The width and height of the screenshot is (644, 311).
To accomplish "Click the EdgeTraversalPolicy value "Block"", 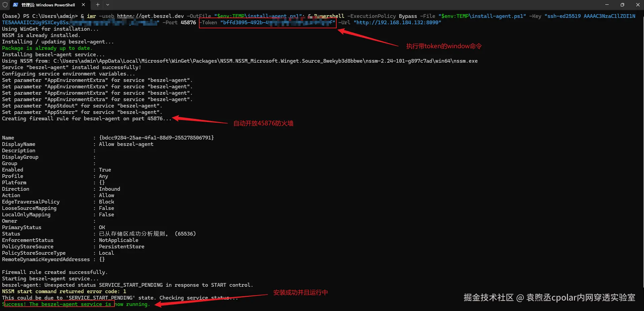I will [106, 202].
